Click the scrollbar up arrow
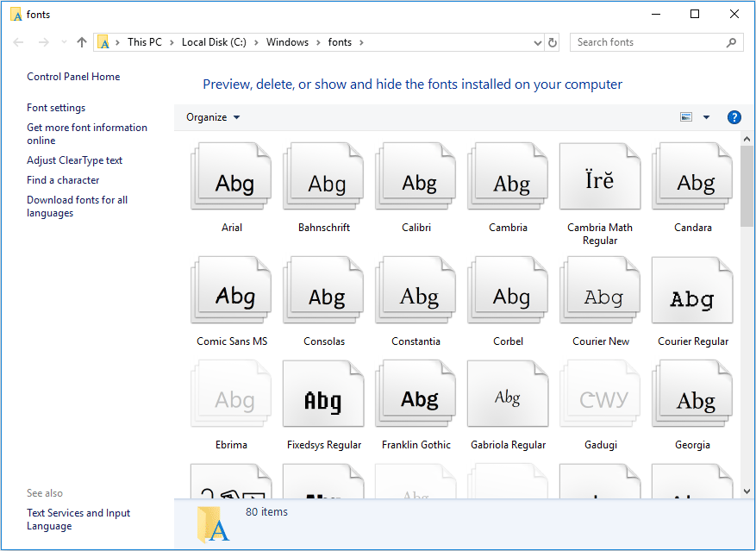The image size is (756, 551). (x=747, y=140)
